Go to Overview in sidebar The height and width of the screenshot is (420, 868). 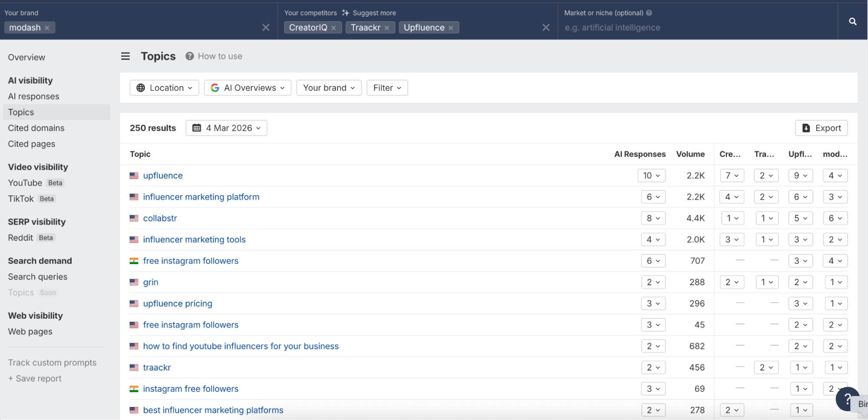click(x=26, y=57)
